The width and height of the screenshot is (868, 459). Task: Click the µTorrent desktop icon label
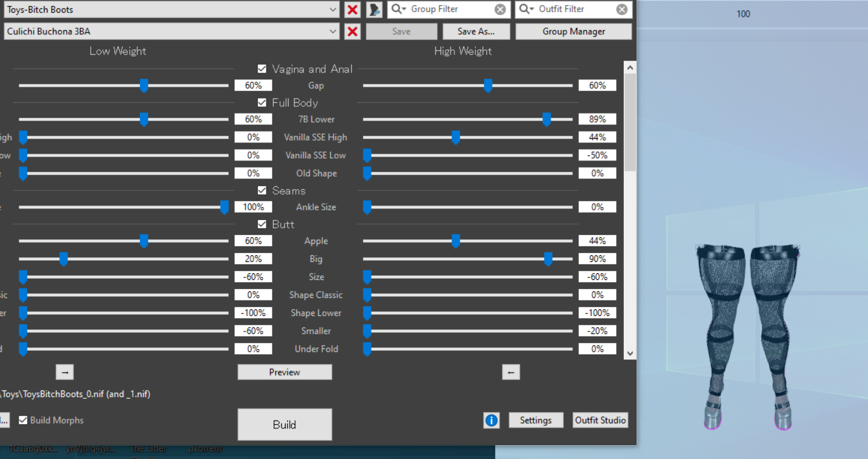point(205,449)
